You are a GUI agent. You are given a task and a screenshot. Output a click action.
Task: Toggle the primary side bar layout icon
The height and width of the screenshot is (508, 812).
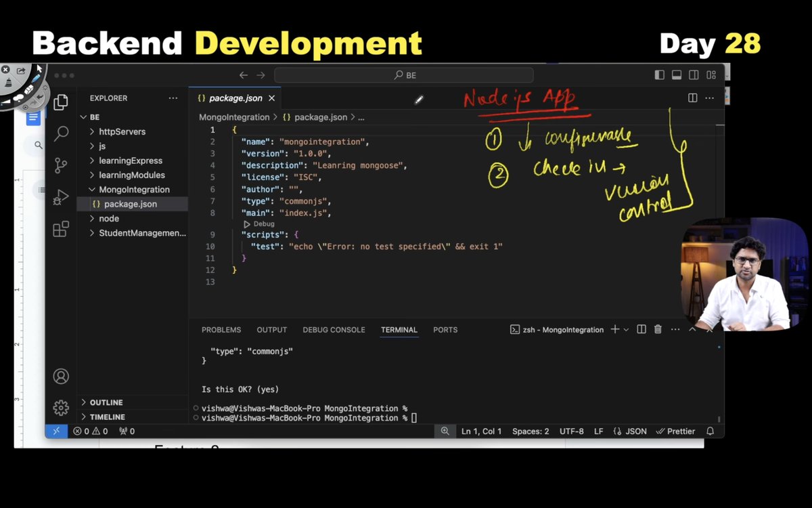pos(660,75)
